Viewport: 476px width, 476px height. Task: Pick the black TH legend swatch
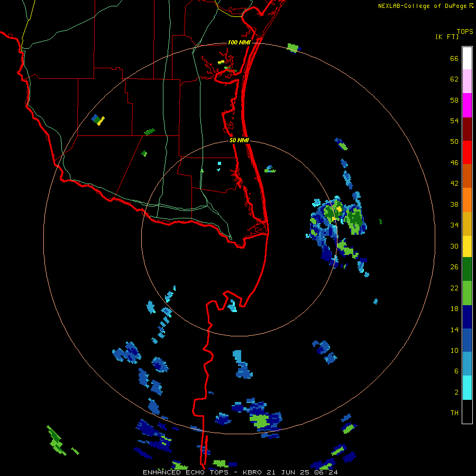467,411
